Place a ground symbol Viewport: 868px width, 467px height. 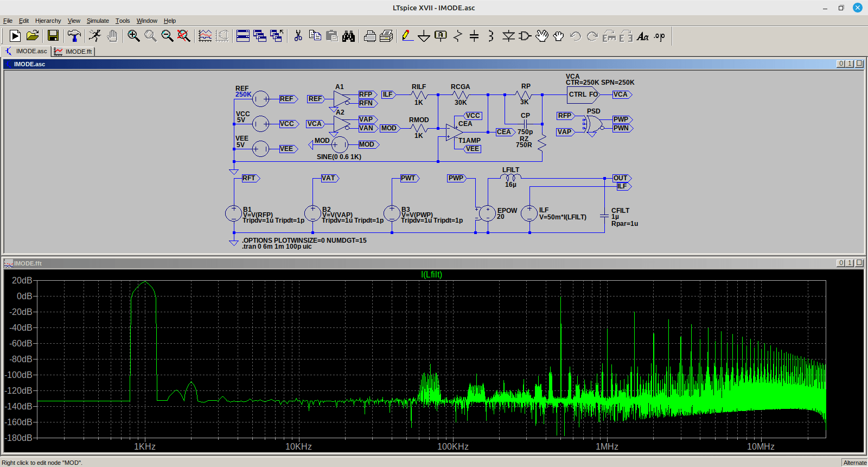[424, 36]
